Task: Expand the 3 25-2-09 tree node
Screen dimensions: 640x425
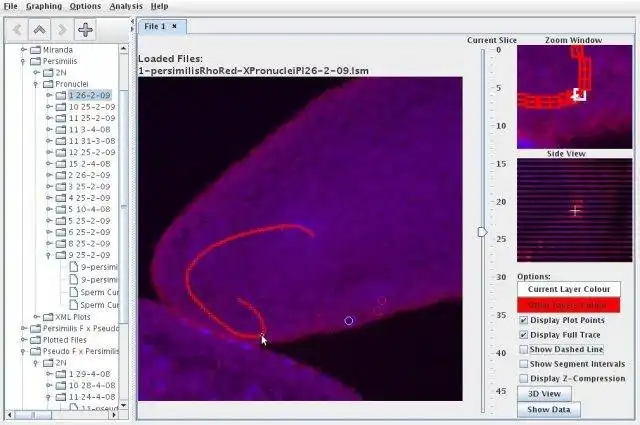Action: pyautogui.click(x=49, y=187)
